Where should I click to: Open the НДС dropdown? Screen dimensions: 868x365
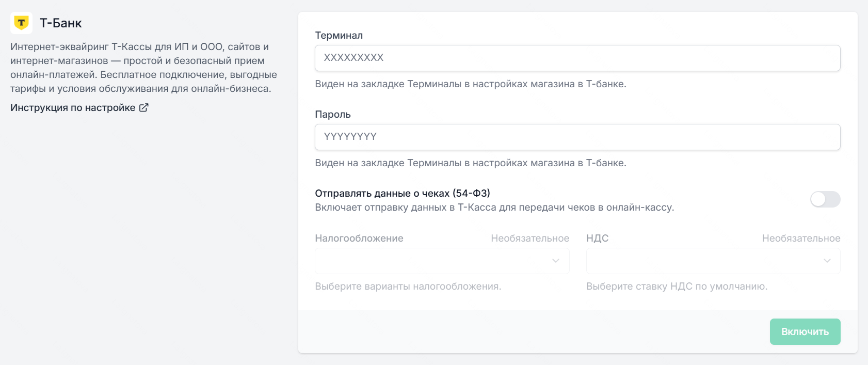713,261
